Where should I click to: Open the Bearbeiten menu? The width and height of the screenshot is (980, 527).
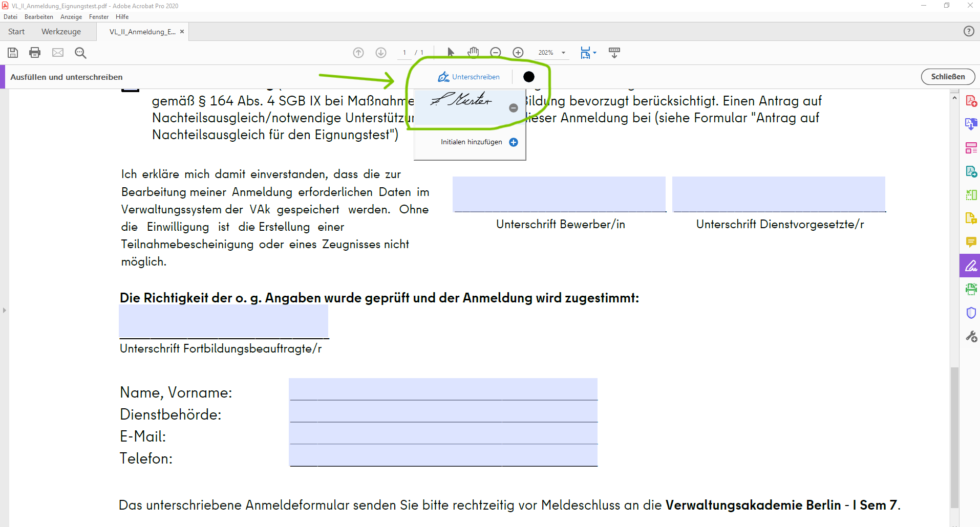coord(39,17)
